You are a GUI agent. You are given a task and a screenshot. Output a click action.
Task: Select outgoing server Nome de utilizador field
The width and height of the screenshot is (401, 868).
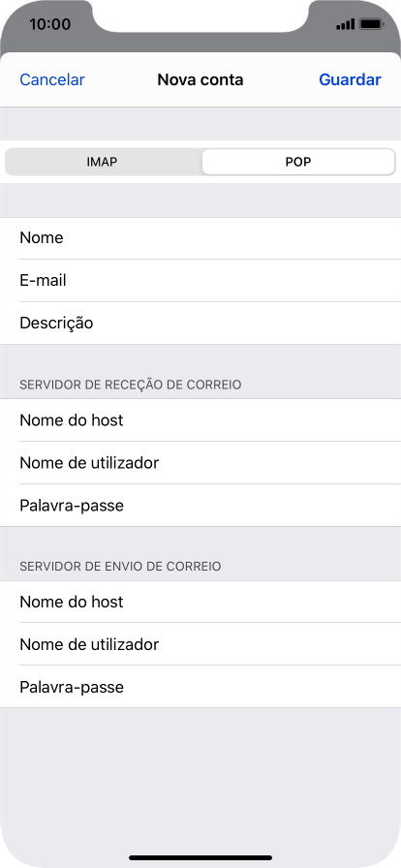pos(200,644)
